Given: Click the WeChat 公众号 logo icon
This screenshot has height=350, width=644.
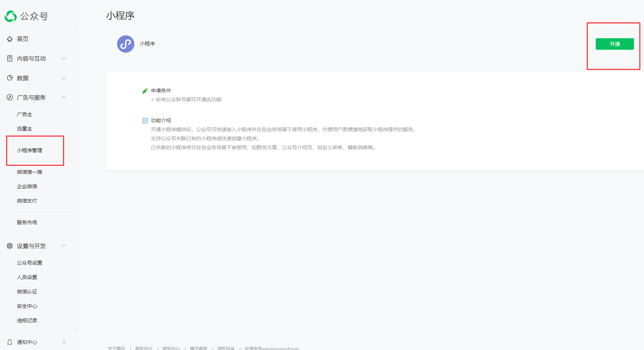Looking at the screenshot, I should [x=11, y=16].
